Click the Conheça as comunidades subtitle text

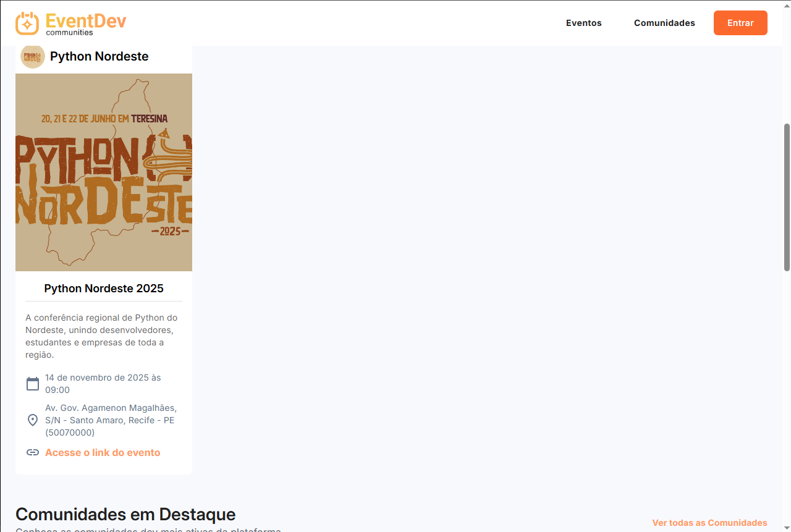tap(148, 530)
